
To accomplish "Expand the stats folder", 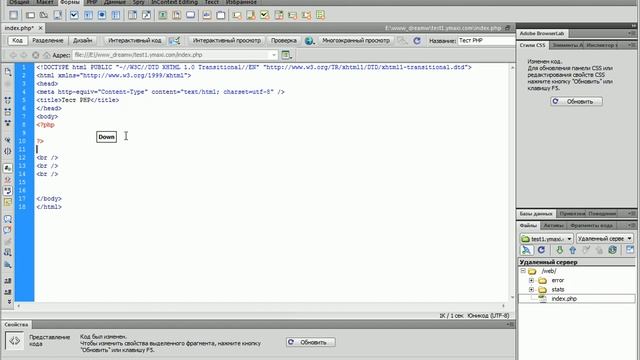I will 531,289.
